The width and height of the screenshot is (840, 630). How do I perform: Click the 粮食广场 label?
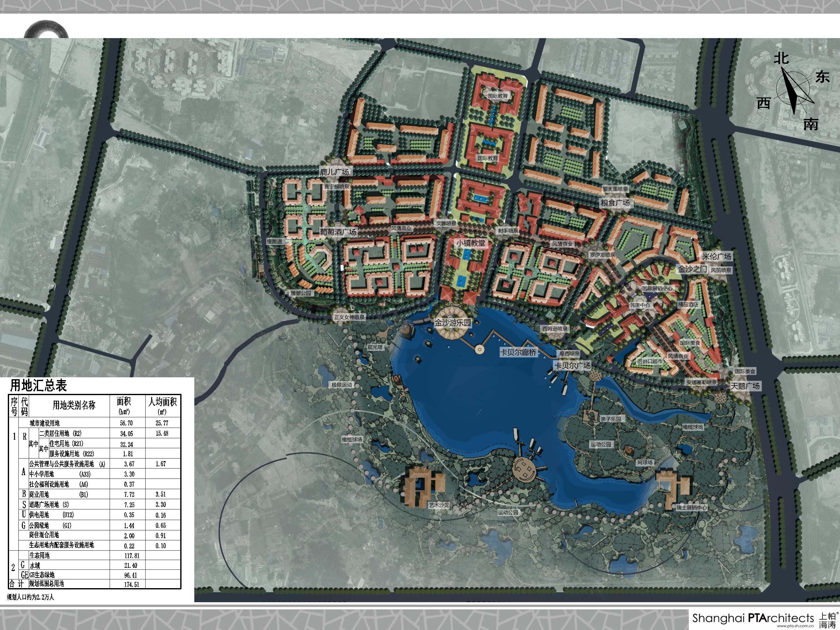click(x=615, y=203)
